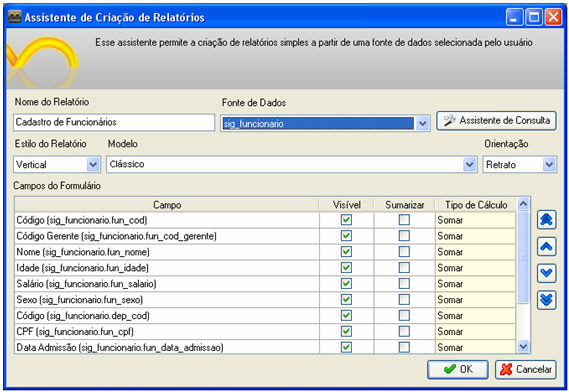This screenshot has height=392, width=569.
Task: Expand the Modelo dropdown showing Clássico
Action: click(470, 165)
